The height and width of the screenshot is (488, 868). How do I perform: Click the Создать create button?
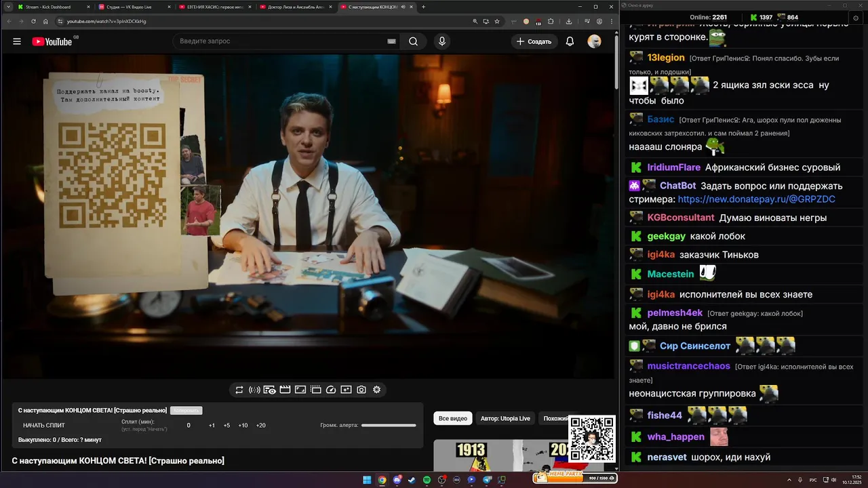point(534,41)
